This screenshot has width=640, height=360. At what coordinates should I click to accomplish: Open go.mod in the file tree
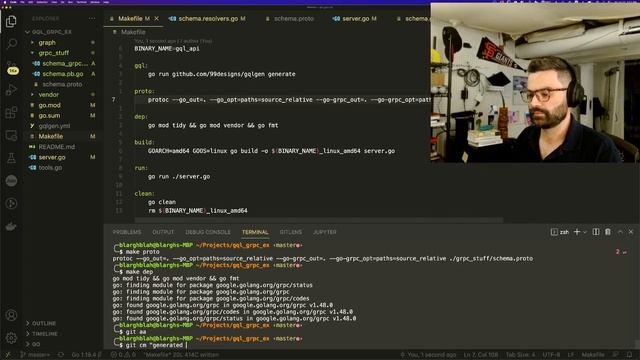[49, 105]
